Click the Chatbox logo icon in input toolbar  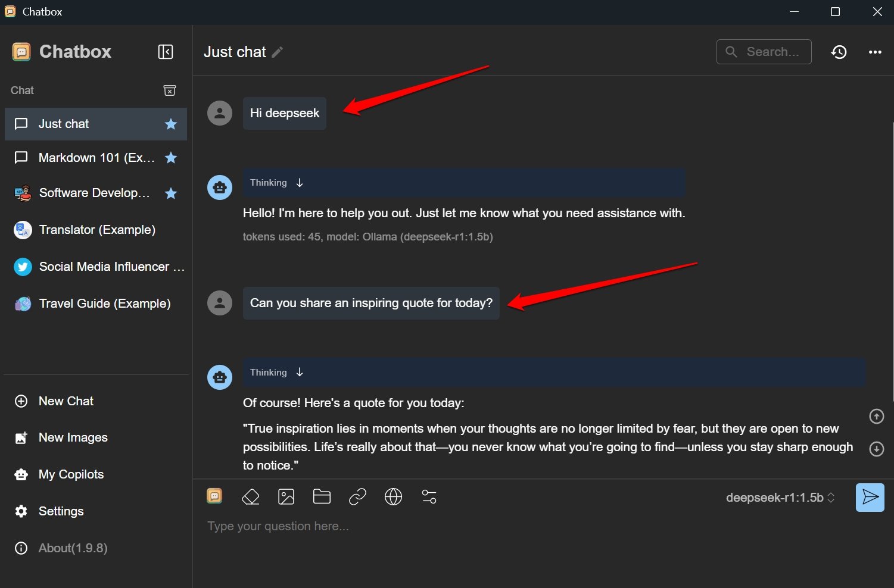click(214, 496)
